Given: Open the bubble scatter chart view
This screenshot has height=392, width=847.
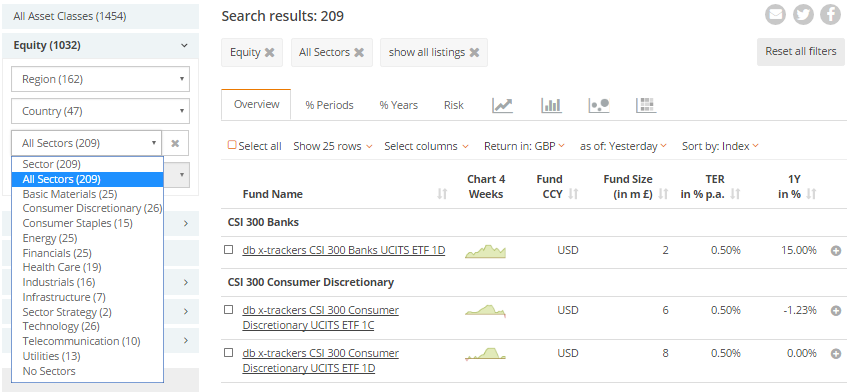Looking at the screenshot, I should click(599, 105).
